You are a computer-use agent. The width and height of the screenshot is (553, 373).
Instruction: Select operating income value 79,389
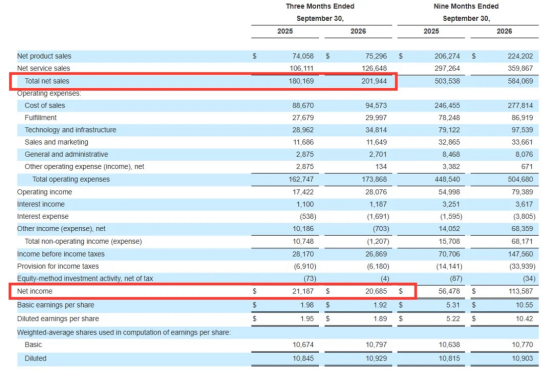522,192
